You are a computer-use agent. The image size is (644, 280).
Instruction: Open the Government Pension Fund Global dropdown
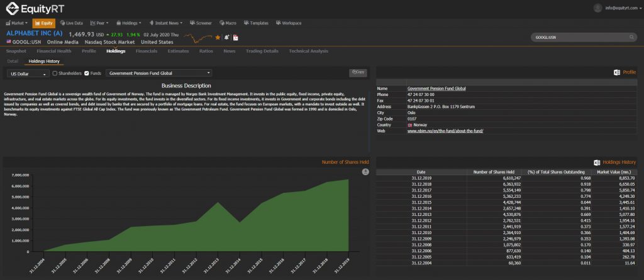pyautogui.click(x=159, y=73)
